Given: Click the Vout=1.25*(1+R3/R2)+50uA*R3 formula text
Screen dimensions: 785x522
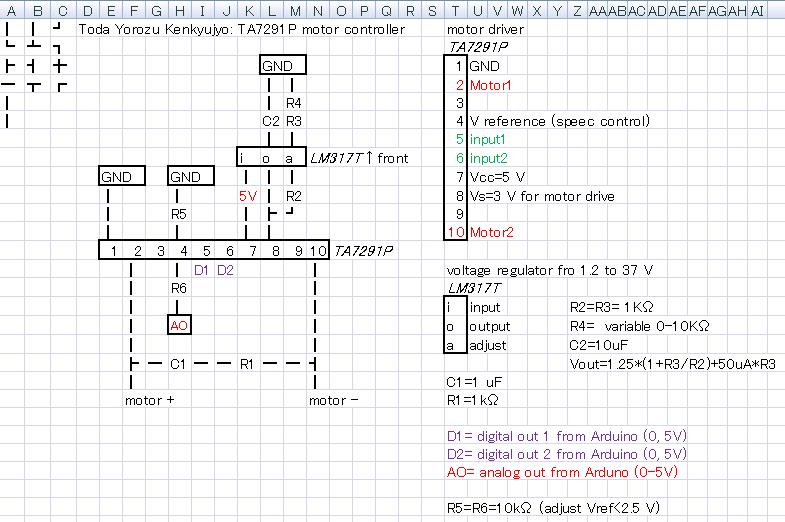Looking at the screenshot, I should (x=672, y=364).
